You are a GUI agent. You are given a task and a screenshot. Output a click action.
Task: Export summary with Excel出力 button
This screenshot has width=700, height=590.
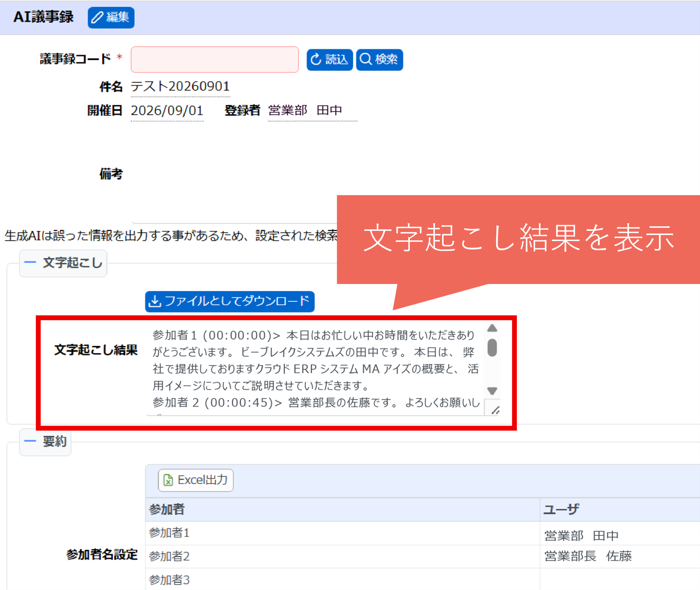click(x=196, y=480)
